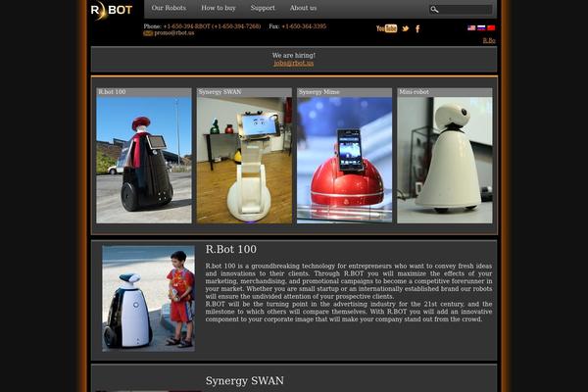Screen dimensions: 588x392
Task: Open the Support menu item
Action: click(263, 8)
